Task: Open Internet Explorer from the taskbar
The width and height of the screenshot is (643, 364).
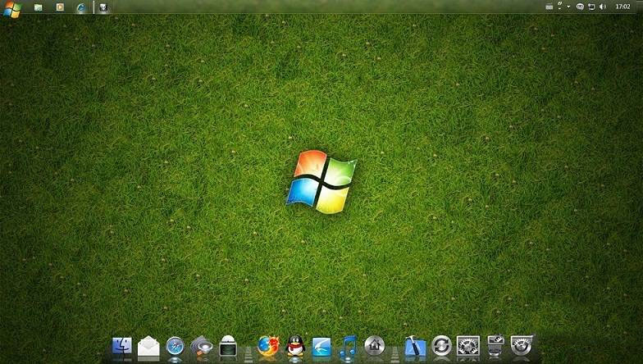Action: (82, 7)
